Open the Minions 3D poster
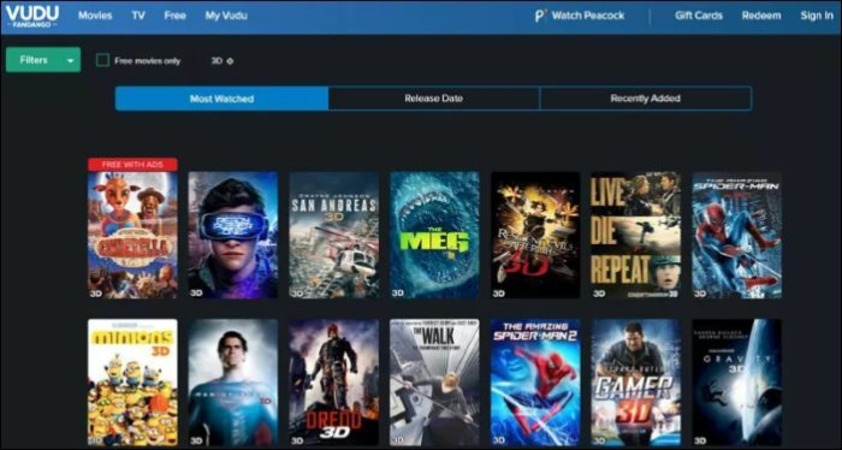The width and height of the screenshot is (842, 450). point(133,382)
